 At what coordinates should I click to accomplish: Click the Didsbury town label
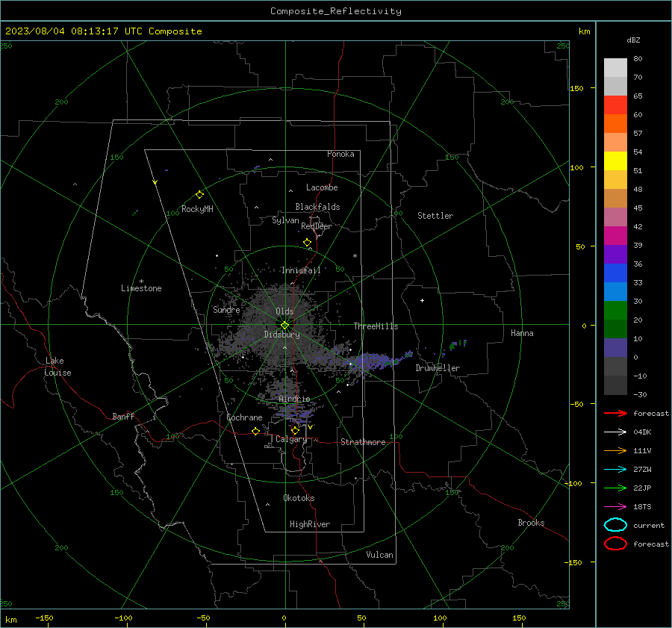281,335
